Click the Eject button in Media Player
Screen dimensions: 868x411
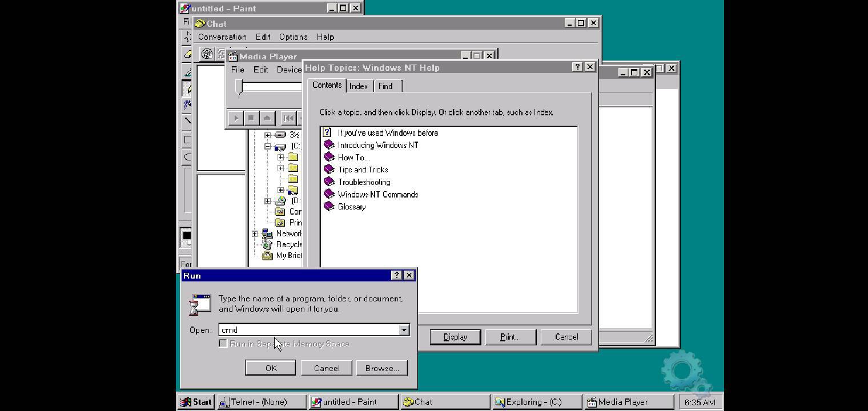[267, 118]
